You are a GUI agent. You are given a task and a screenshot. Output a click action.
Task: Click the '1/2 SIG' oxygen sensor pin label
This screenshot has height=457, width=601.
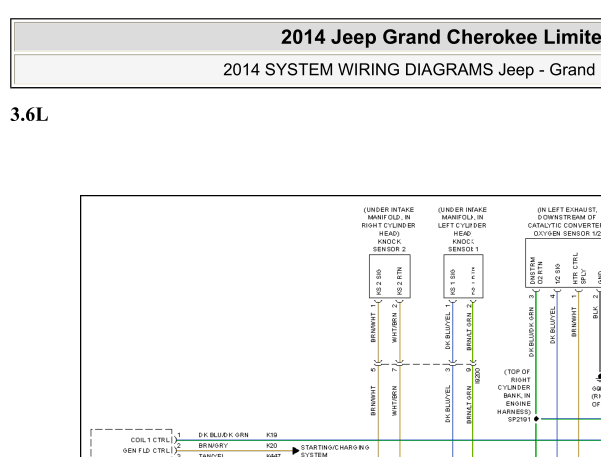557,274
